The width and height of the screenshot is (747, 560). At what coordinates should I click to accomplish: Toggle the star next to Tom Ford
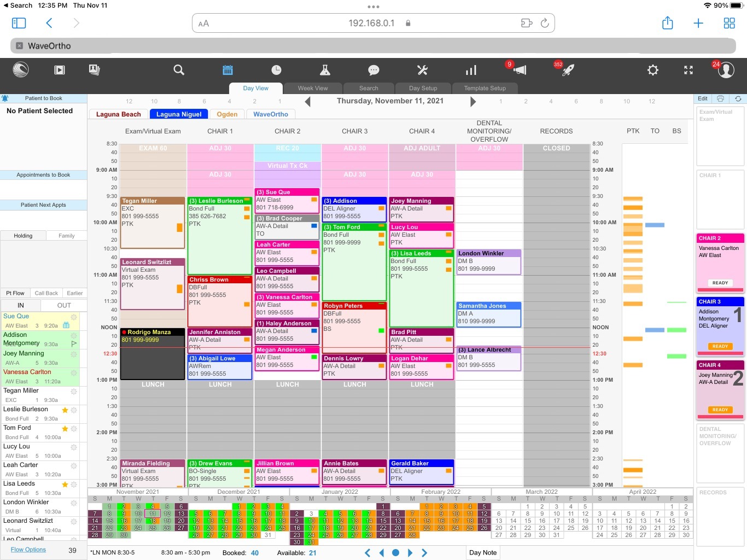[65, 429]
